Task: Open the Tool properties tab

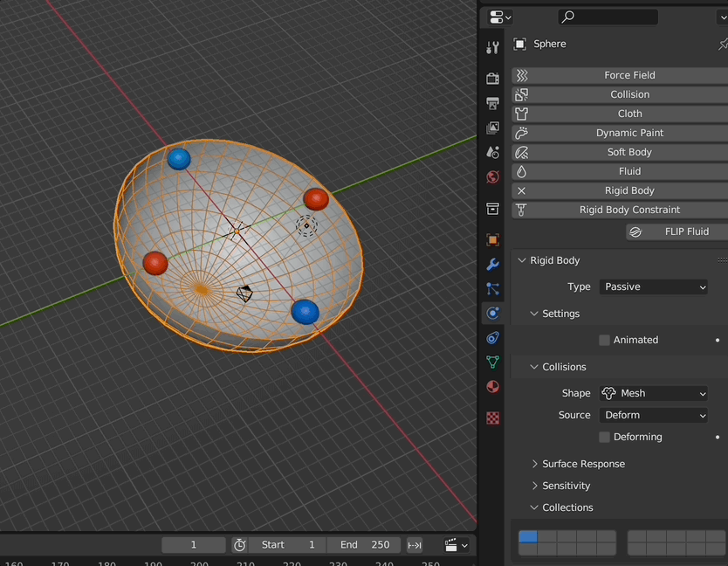Action: point(492,47)
